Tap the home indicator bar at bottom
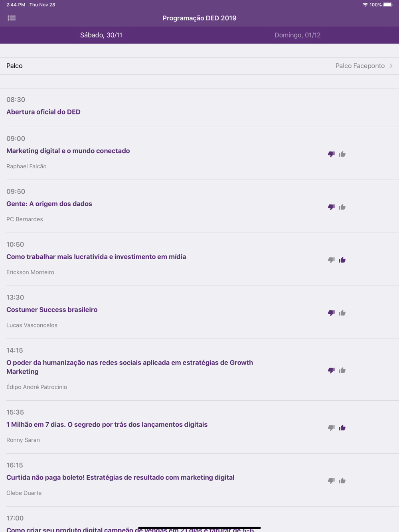399x532 pixels. 199,528
